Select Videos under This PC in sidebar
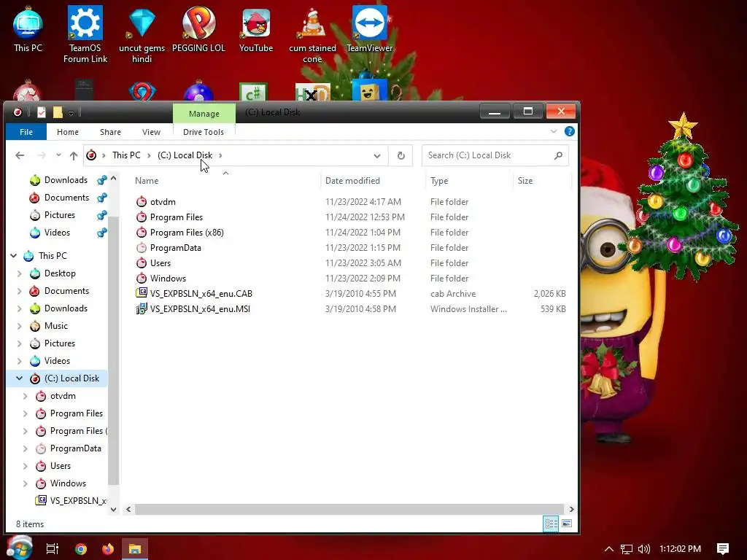747x560 pixels. [x=57, y=361]
